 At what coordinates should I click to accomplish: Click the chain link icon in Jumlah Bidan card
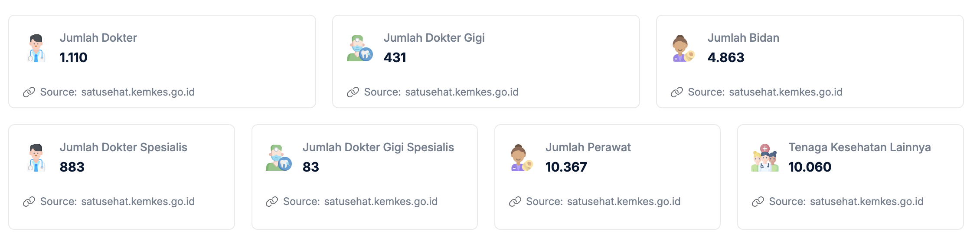pyautogui.click(x=677, y=92)
